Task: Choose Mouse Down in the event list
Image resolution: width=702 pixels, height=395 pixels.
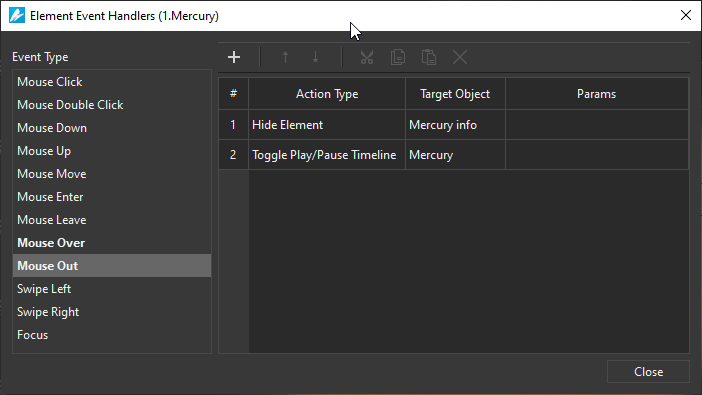Action: [x=112, y=128]
